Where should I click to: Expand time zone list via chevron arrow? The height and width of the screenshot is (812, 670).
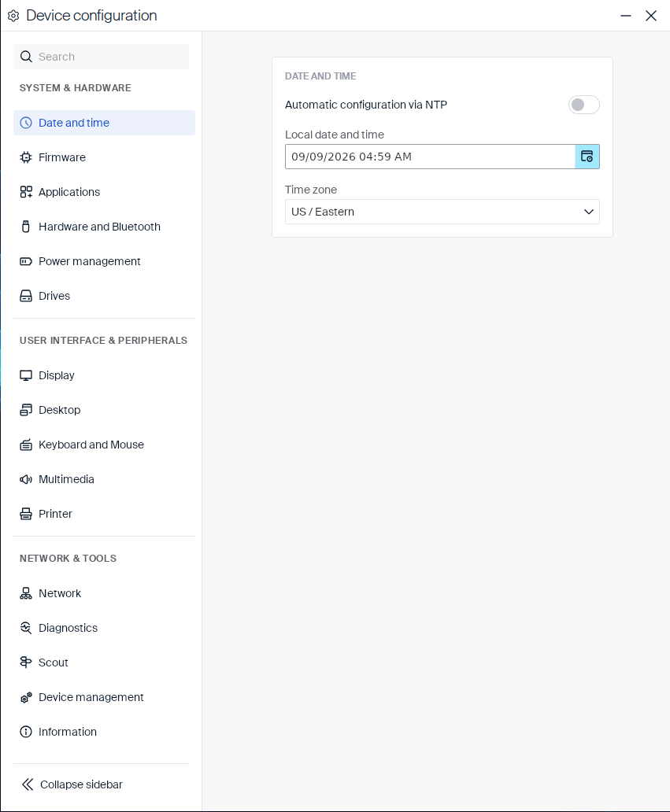click(x=589, y=212)
